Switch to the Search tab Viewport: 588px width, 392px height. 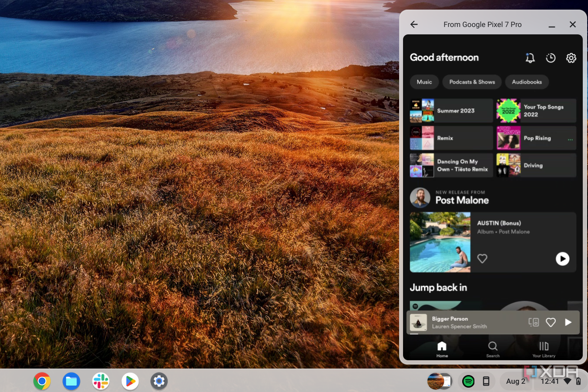click(493, 349)
